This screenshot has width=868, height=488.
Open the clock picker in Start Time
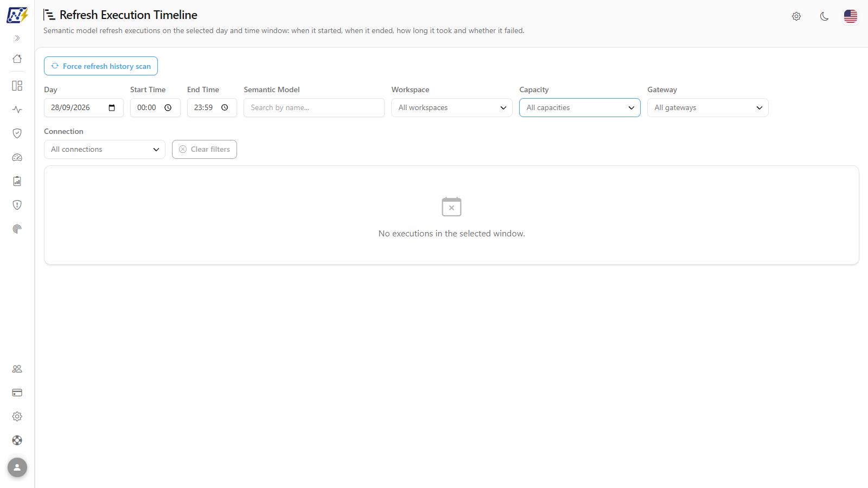tap(168, 107)
